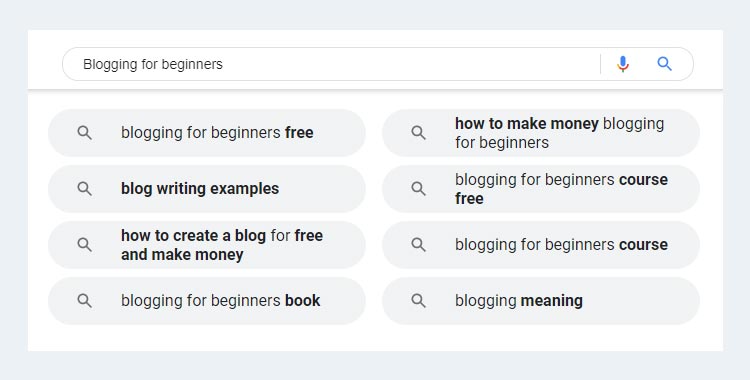Open 'how to make money blogging for beginners'
Image resolution: width=750 pixels, height=380 pixels.
pos(541,133)
